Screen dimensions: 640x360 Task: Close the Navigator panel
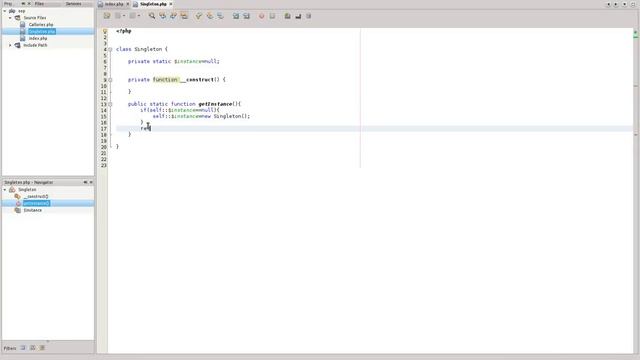[x=91, y=182]
